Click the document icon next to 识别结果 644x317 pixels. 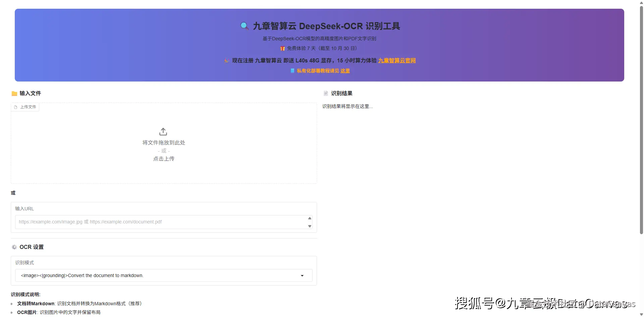click(x=326, y=93)
